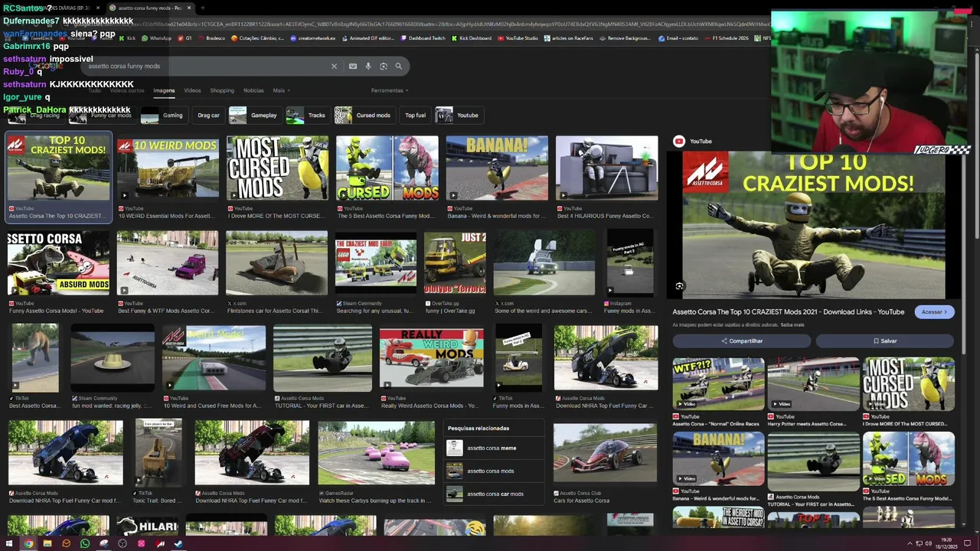Switch to the Videos tab
Image resolution: width=980 pixels, height=551 pixels.
192,90
